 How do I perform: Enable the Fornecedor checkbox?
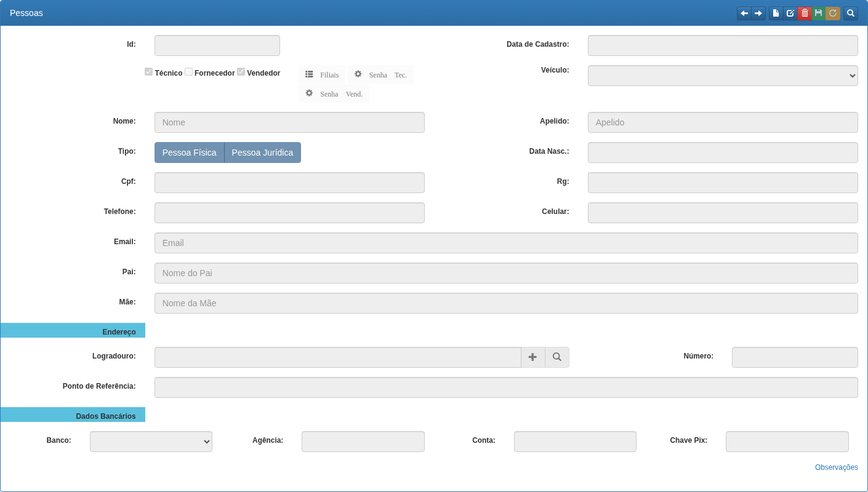188,72
